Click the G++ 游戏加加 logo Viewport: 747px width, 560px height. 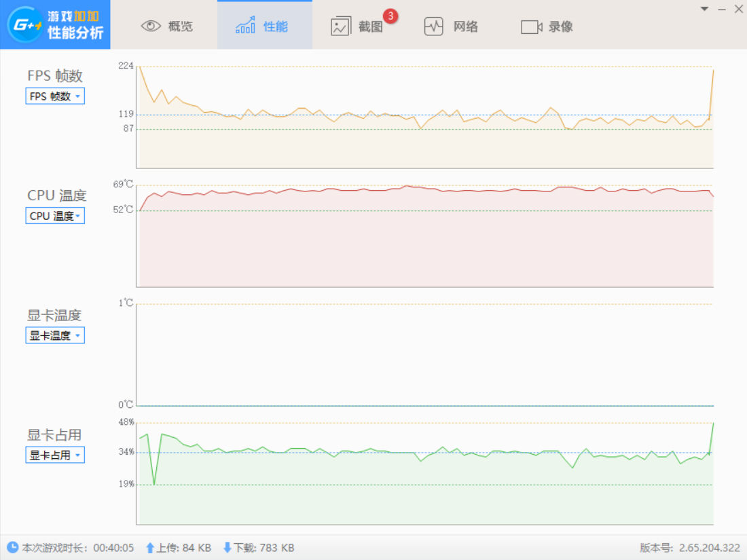(55, 24)
